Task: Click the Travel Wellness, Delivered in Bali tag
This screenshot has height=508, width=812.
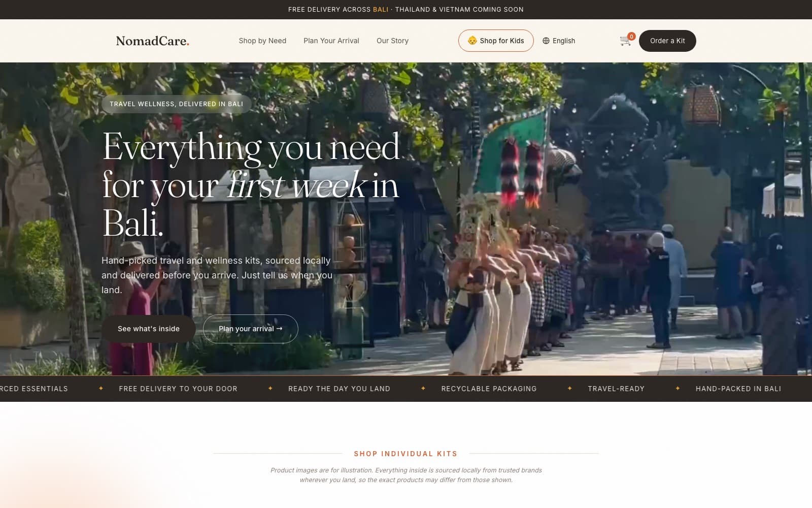Action: pos(176,104)
